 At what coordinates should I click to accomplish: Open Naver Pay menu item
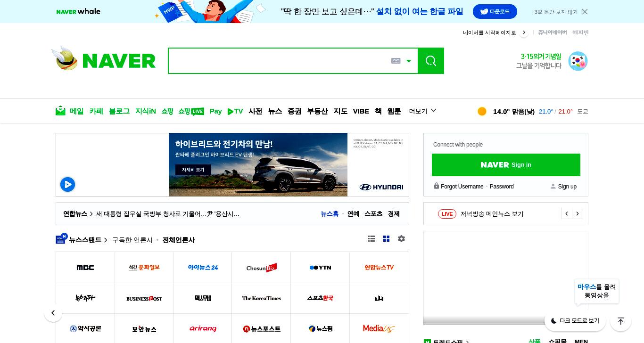tap(215, 111)
